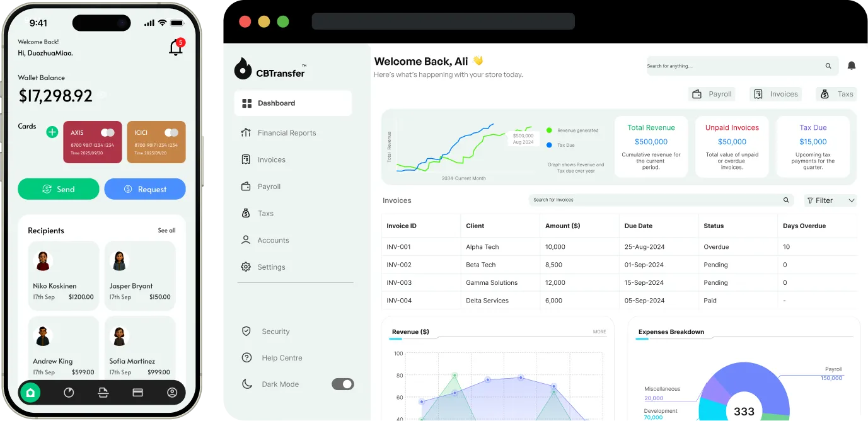The image size is (868, 421).
Task: Click the wallet icon on the Payroll shortcut
Action: 697,94
